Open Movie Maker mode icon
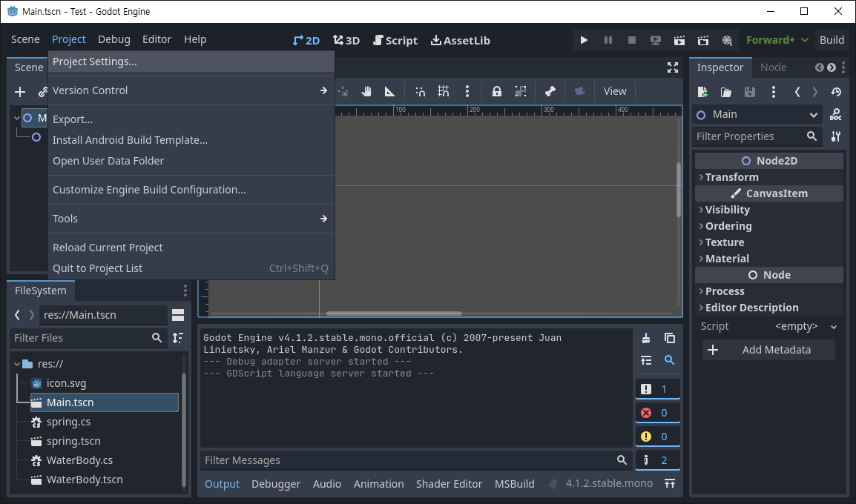This screenshot has width=856, height=504. 727,40
